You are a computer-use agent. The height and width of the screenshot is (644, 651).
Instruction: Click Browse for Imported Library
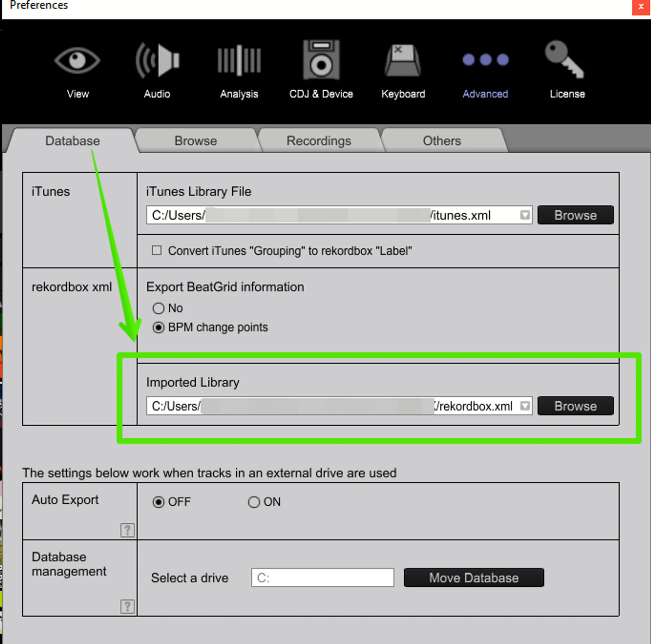pos(575,406)
